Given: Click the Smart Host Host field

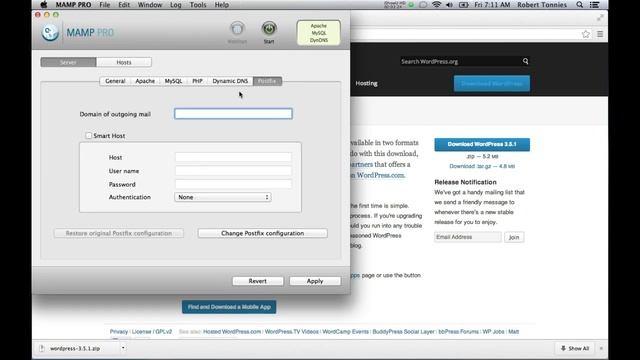Looking at the screenshot, I should click(x=233, y=157).
